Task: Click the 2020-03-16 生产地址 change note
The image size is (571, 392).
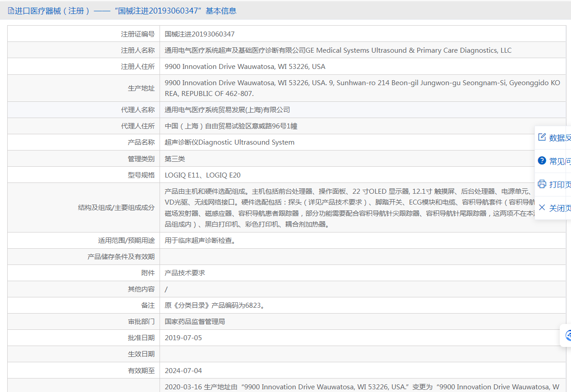Action: (362, 387)
